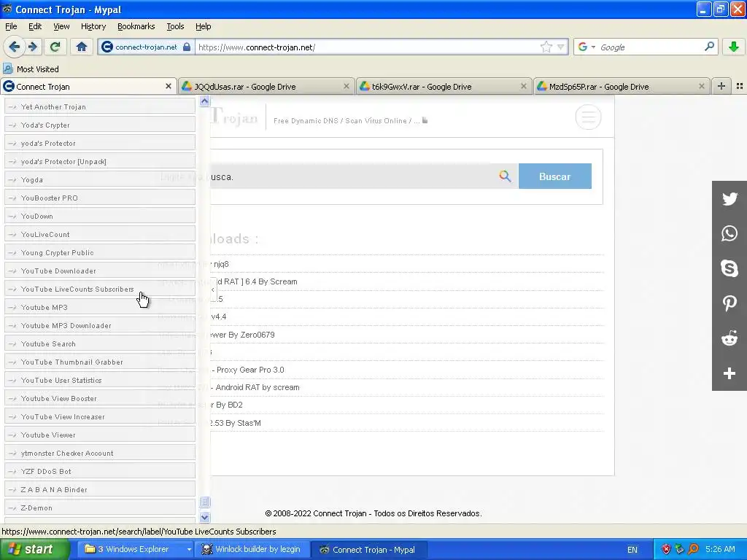Switch to the MzdSp65P.rar Google Drive tab
747x560 pixels.
click(x=622, y=86)
